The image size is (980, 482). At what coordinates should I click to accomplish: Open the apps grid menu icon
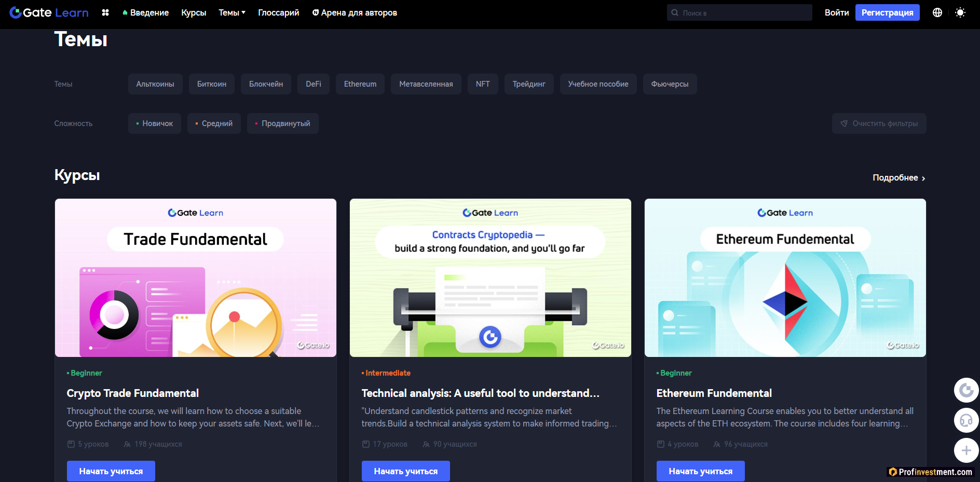coord(105,12)
